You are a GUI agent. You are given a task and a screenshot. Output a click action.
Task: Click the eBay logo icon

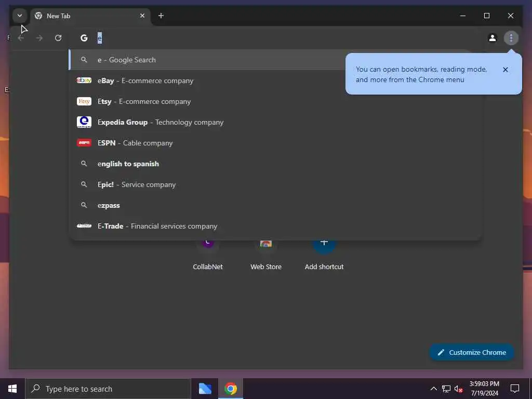[84, 81]
